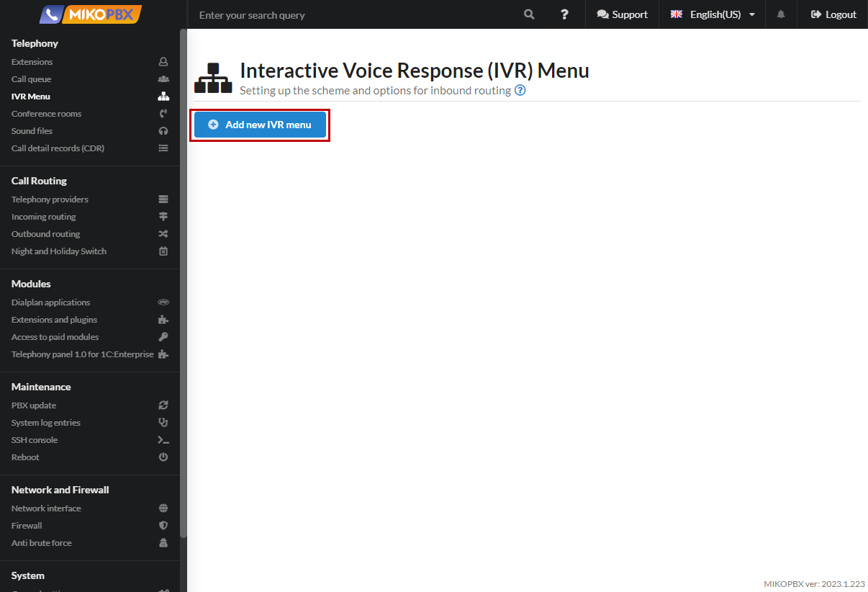Image resolution: width=868 pixels, height=592 pixels.
Task: Click the help icon beside IVR subtitle
Action: pyautogui.click(x=520, y=91)
